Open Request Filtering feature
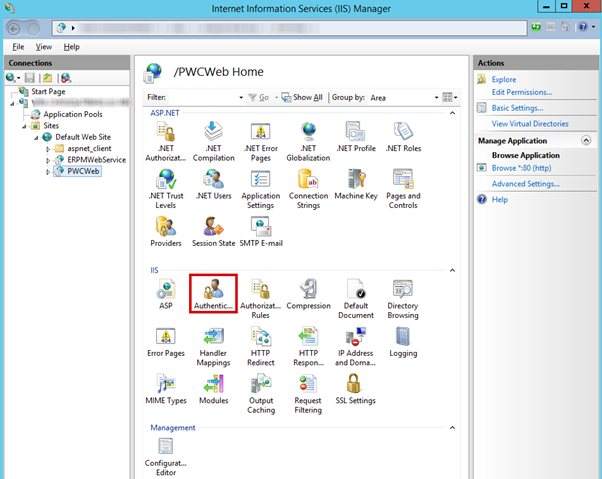The width and height of the screenshot is (602, 479). [308, 394]
